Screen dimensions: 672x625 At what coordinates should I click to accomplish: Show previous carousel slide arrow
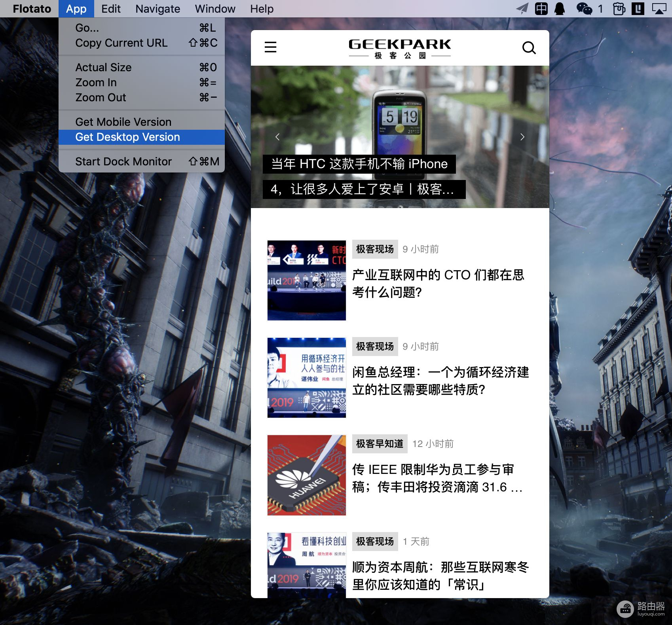pos(277,137)
